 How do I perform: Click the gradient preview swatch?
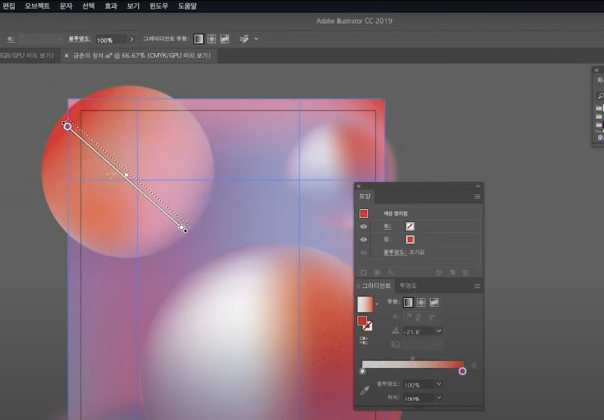[365, 304]
